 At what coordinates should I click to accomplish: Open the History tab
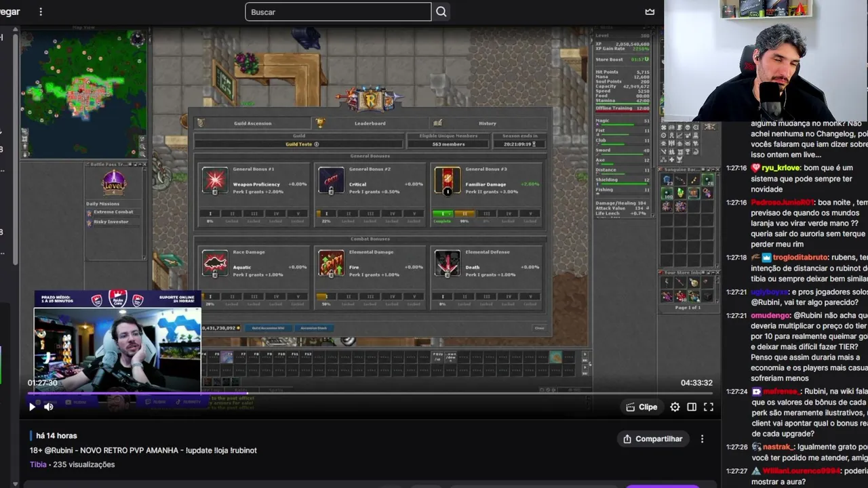point(487,123)
